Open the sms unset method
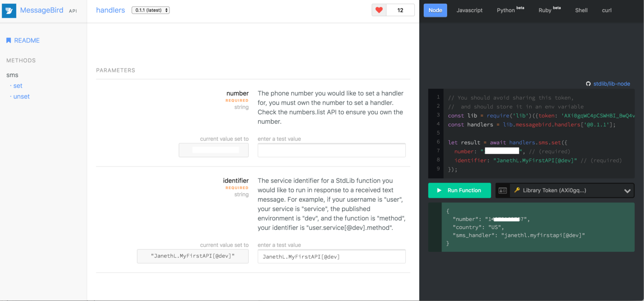644x301 pixels. (21, 96)
